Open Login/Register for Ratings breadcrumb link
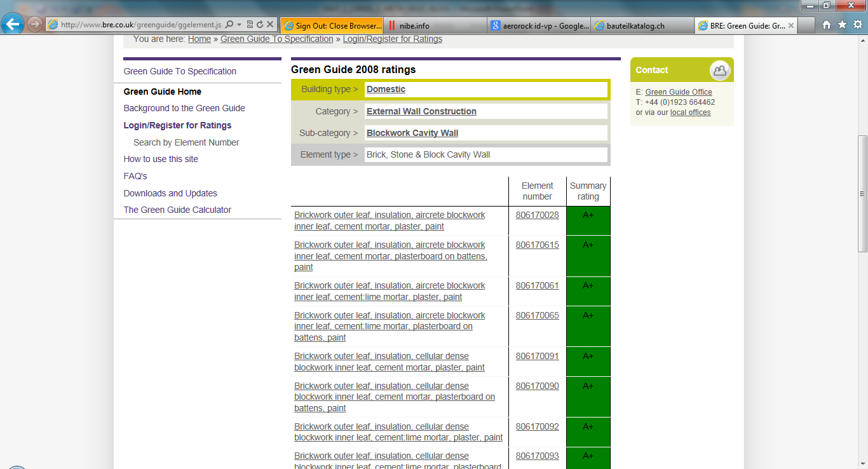This screenshot has height=469, width=868. coord(393,39)
